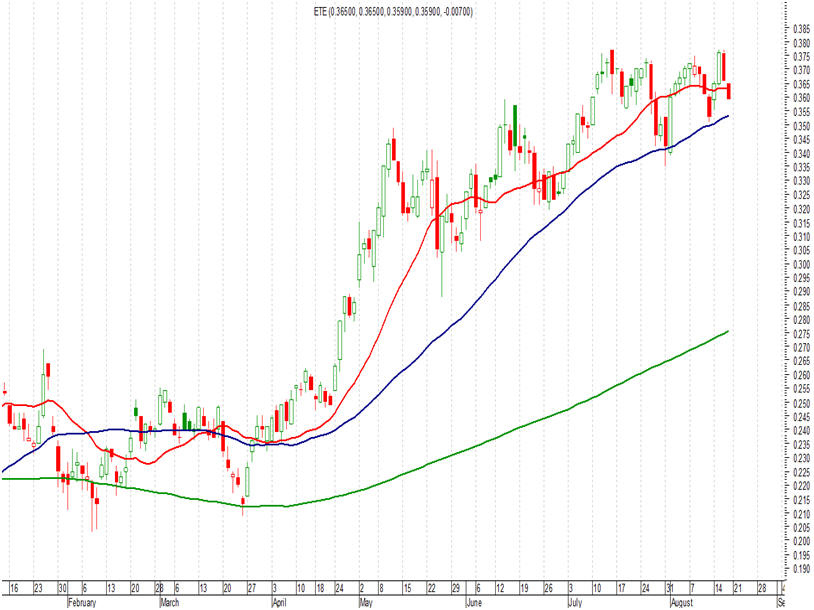Select the date tick labeled 30
The image size is (814, 610).
[x=62, y=589]
